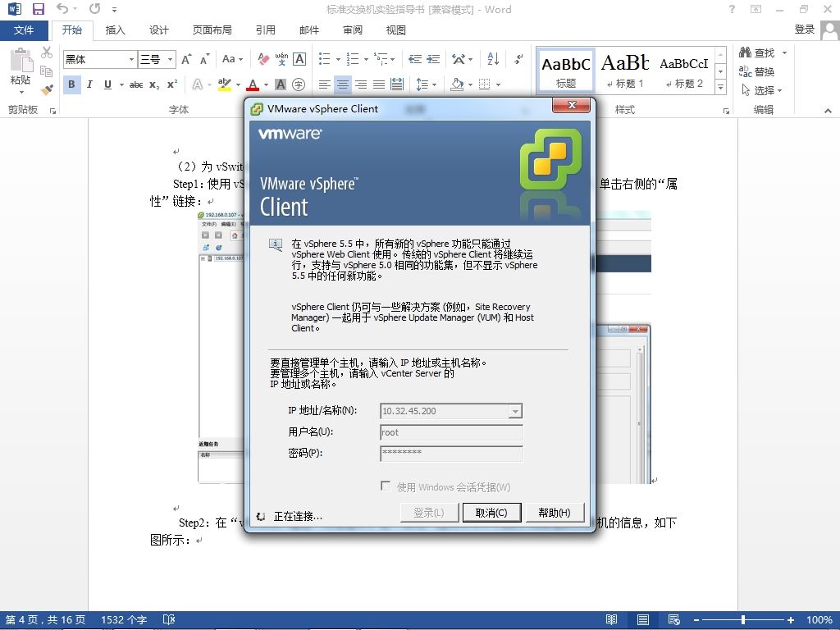
Task: Click the Replace (替换) button
Action: point(757,71)
